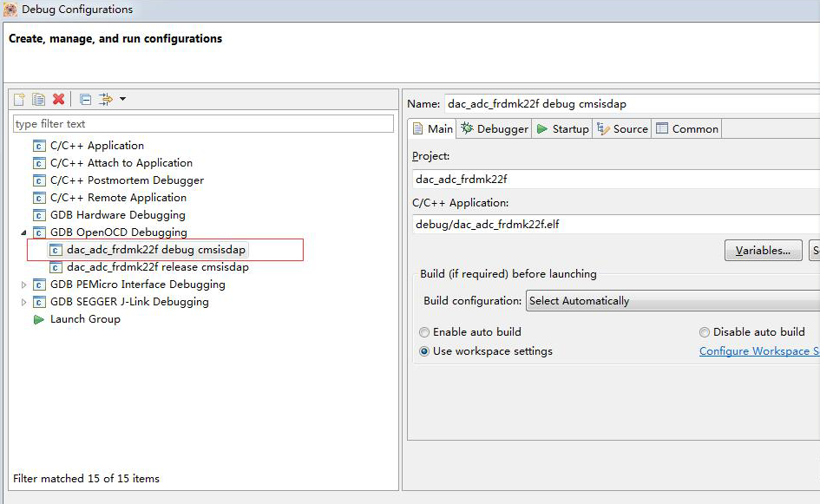820x504 pixels.
Task: Switch to the Debugger tab
Action: [x=495, y=128]
